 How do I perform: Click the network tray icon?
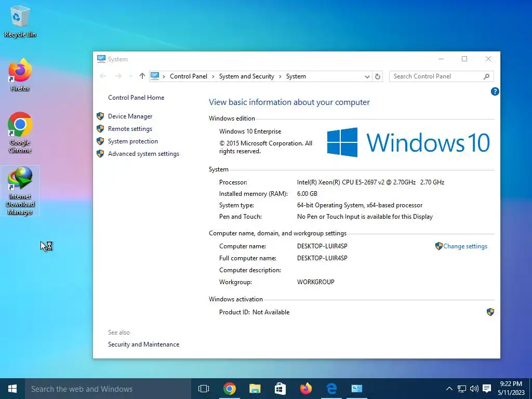[x=462, y=389]
